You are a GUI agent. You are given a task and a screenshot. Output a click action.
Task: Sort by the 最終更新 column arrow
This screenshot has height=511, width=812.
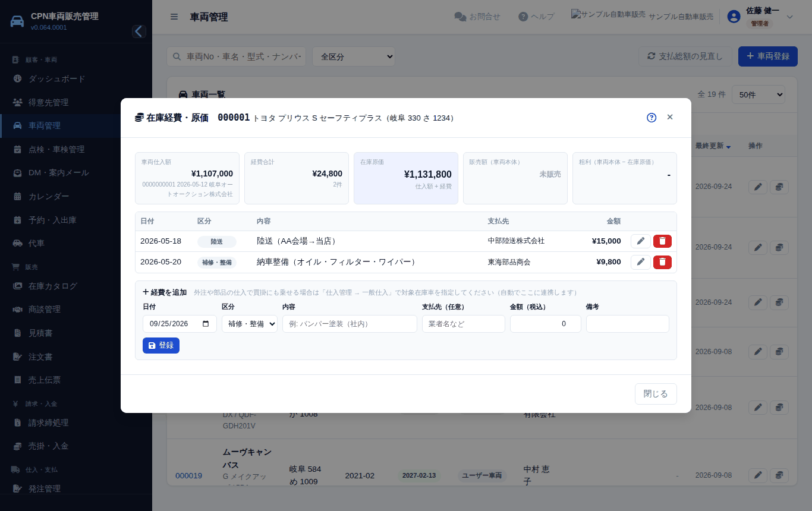coord(729,147)
